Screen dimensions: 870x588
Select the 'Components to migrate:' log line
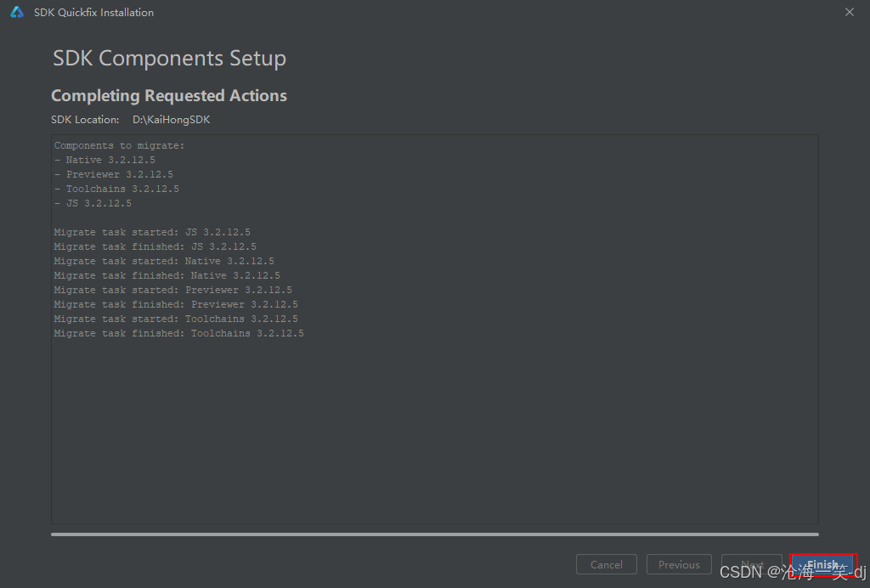[119, 145]
